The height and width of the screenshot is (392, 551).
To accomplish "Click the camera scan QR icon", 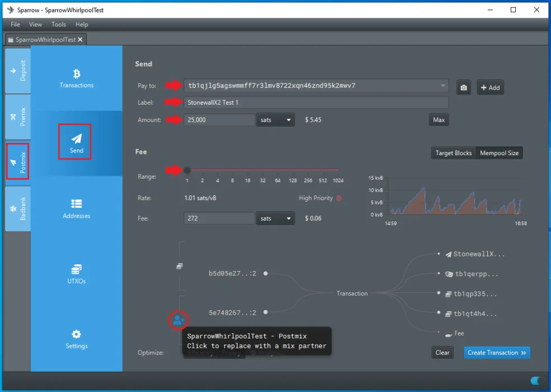I will pos(463,87).
